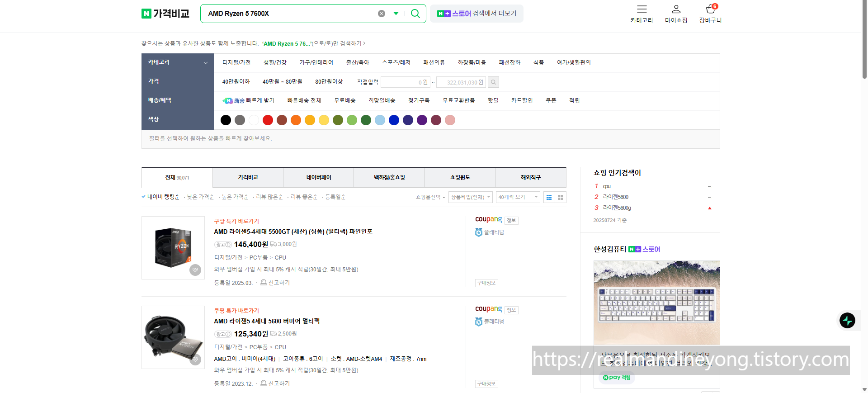Click the N+ 스토어 search more button
This screenshot has width=868, height=393.
476,14
